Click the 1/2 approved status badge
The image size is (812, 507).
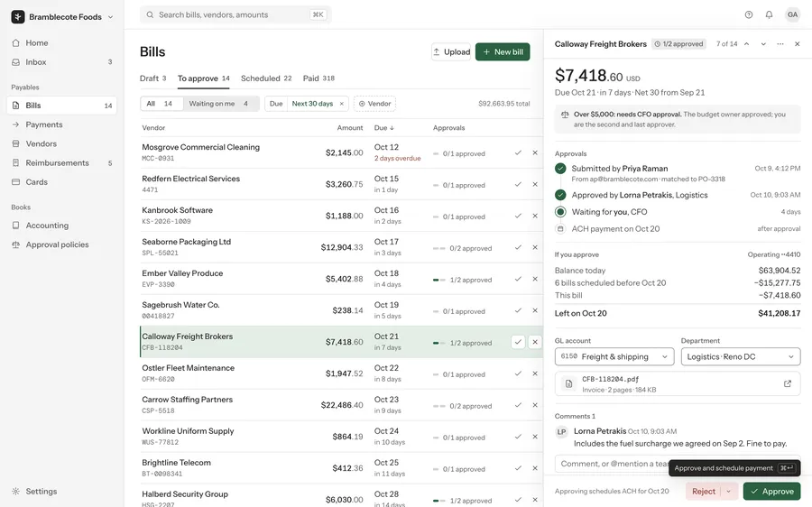point(678,44)
